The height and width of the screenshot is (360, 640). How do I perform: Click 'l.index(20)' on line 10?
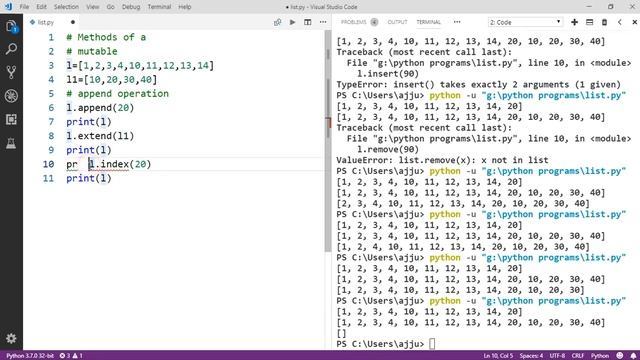[x=120, y=164]
